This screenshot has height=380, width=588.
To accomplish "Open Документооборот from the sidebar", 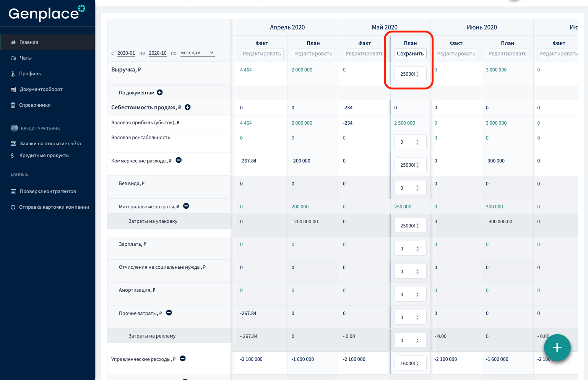I will click(x=41, y=89).
